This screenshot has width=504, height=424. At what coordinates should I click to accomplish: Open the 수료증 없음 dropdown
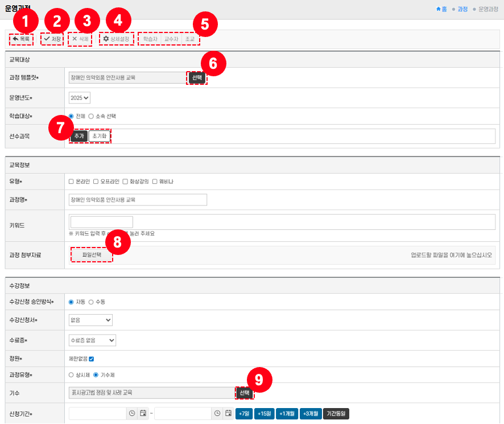pyautogui.click(x=92, y=340)
